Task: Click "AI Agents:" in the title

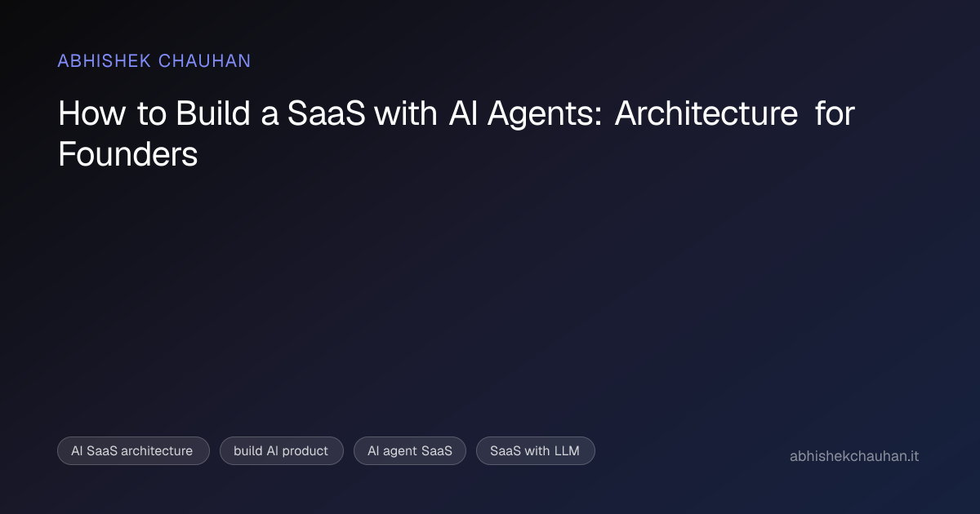Action: tap(526, 114)
